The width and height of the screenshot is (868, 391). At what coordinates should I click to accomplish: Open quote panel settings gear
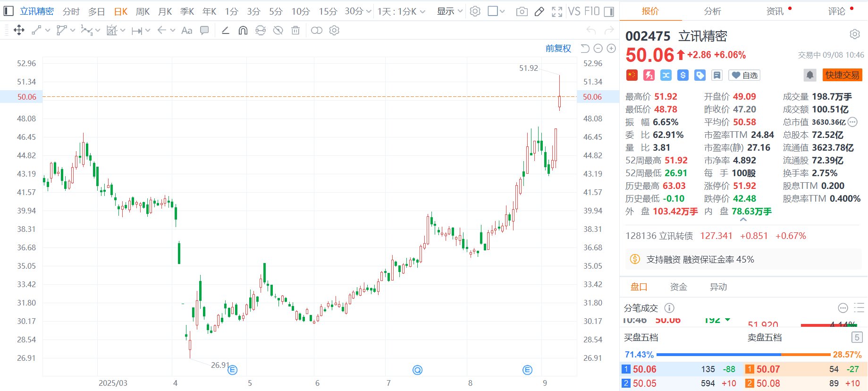(x=854, y=34)
